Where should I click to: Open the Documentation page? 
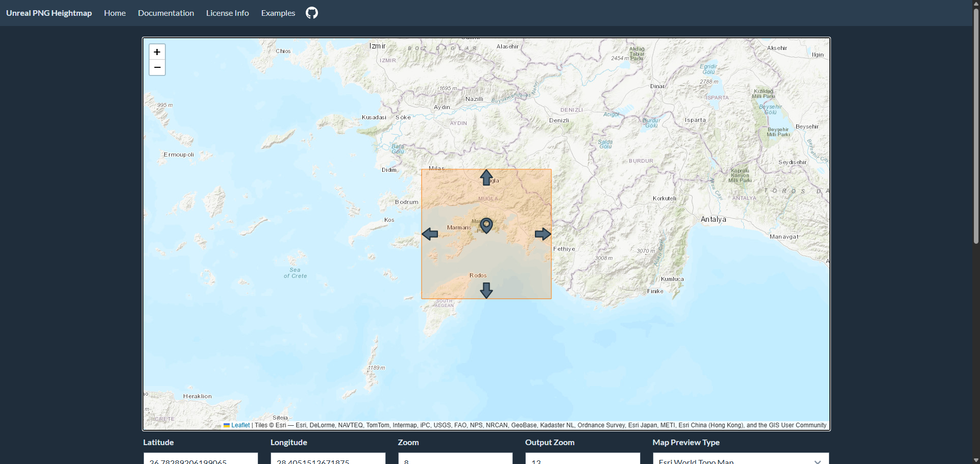tap(166, 13)
